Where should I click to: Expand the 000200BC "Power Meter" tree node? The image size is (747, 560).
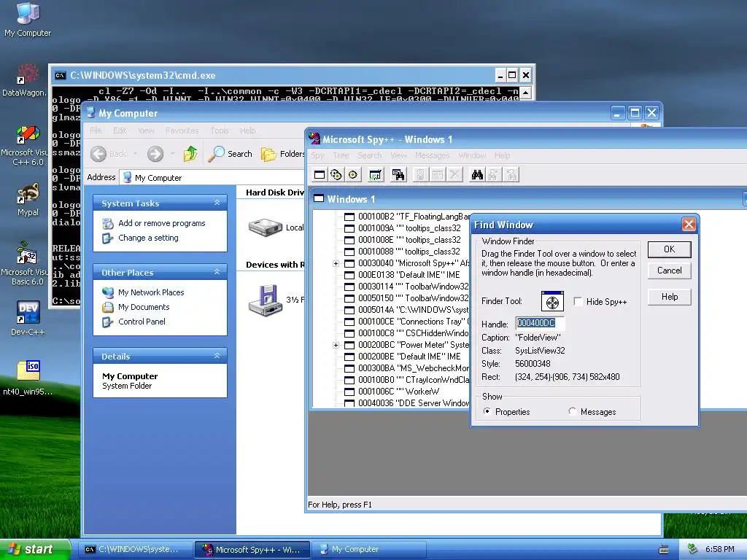tap(336, 345)
